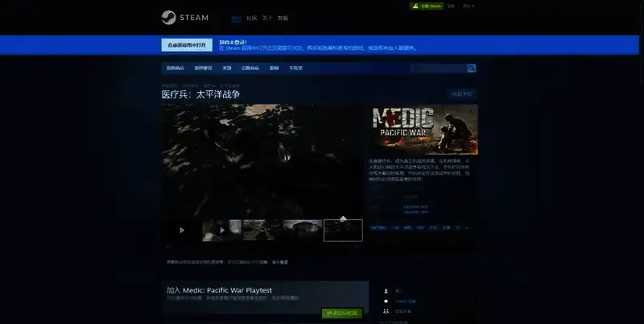Click the green request playtest access button
Screen dimensions: 644x324
[x=342, y=313]
